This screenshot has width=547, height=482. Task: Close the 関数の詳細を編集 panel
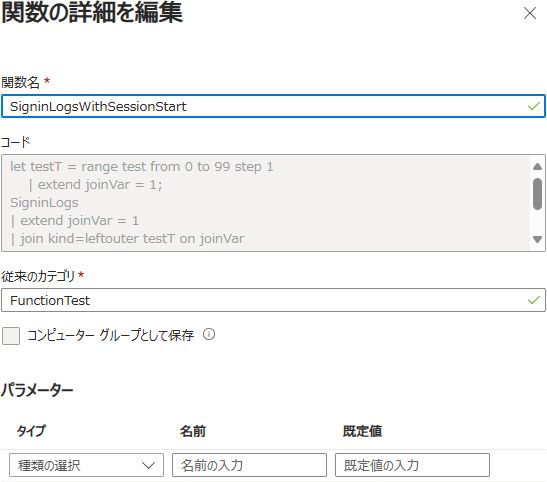pyautogui.click(x=530, y=14)
